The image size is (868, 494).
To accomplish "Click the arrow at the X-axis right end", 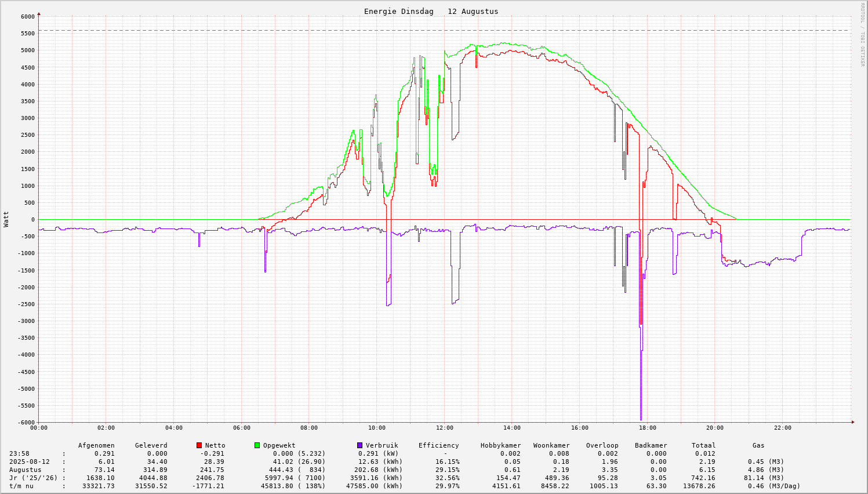I will click(x=852, y=422).
